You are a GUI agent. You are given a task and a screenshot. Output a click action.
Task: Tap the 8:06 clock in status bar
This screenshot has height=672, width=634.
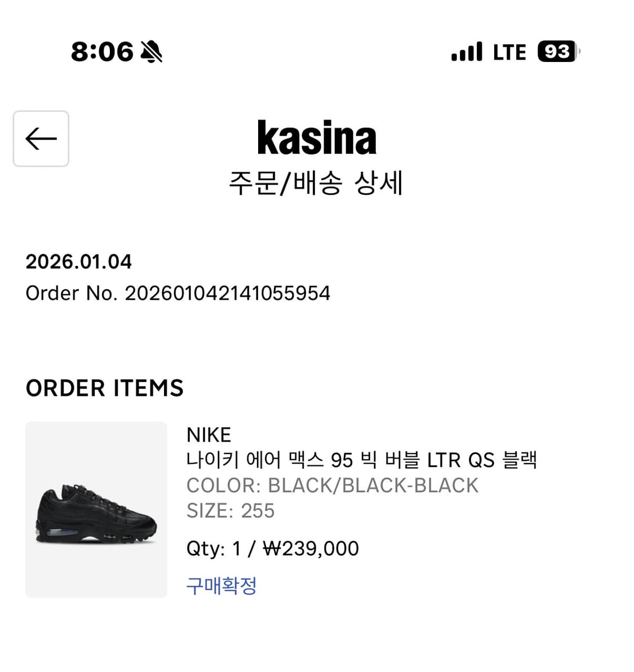[102, 52]
